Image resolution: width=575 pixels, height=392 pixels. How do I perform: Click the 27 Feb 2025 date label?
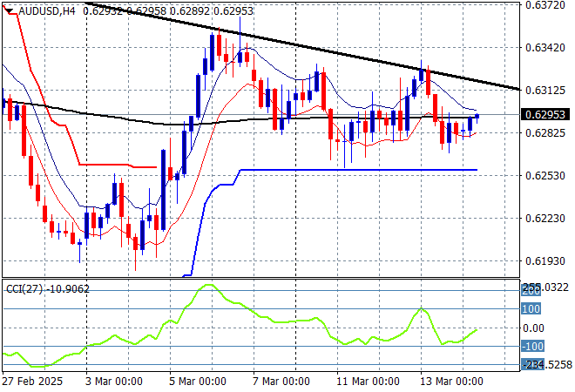(32, 382)
